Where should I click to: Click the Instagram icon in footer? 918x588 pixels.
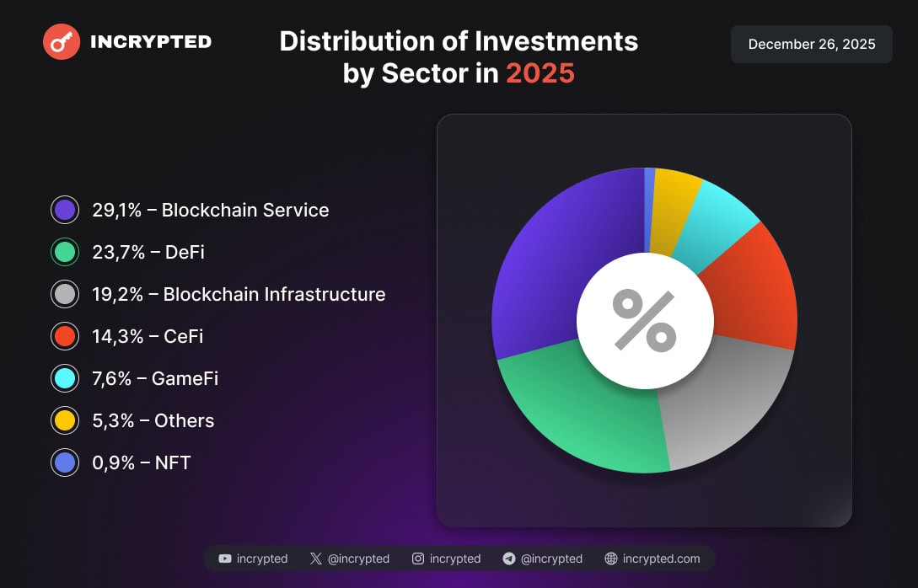[x=418, y=559]
